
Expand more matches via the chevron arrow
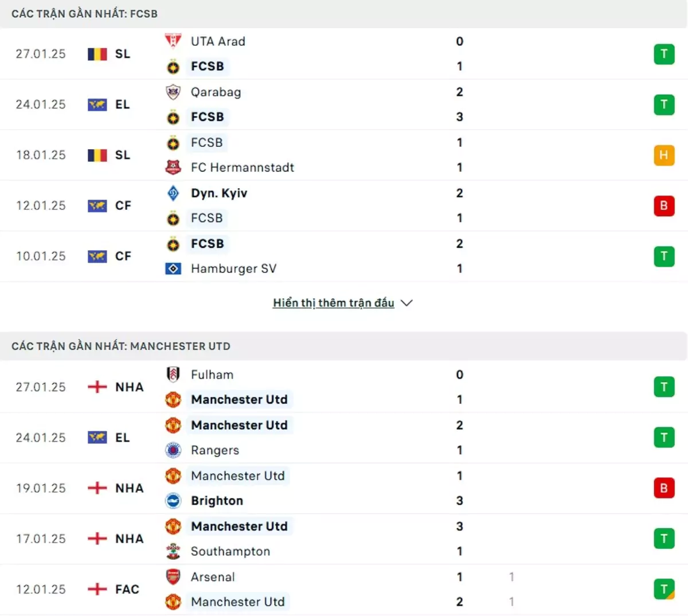[407, 303]
